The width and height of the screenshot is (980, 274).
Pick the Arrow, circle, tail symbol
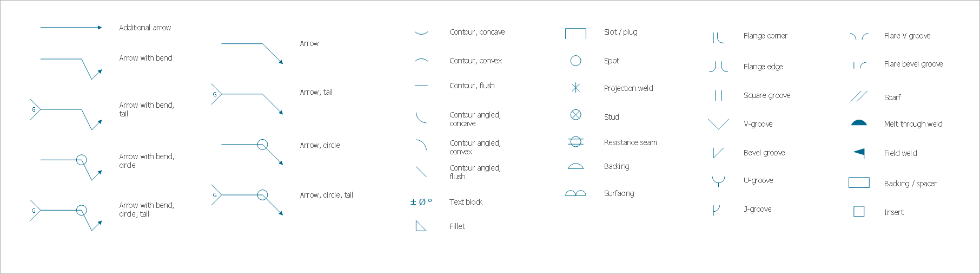click(247, 200)
